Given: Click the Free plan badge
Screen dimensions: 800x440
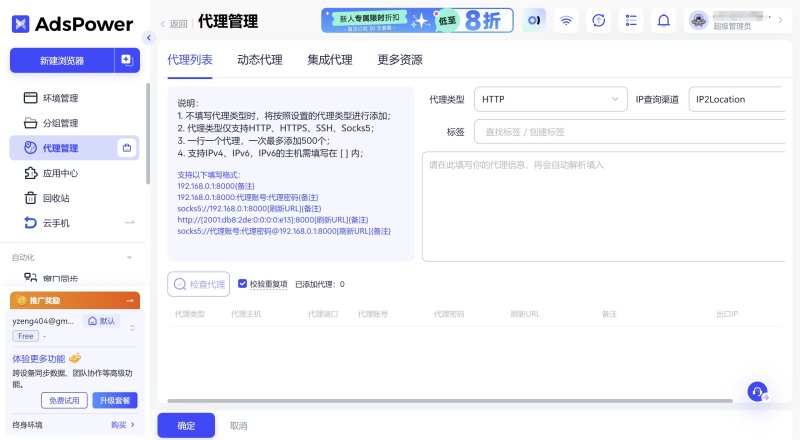Looking at the screenshot, I should [26, 336].
